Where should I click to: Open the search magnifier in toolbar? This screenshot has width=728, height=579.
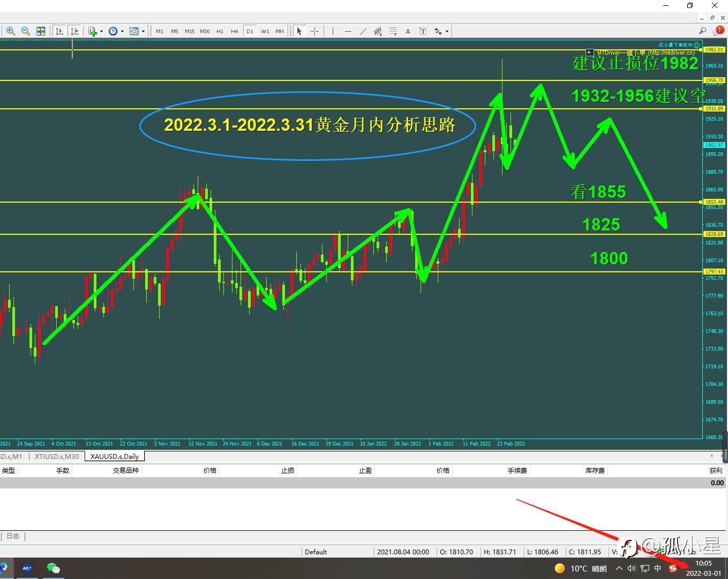pyautogui.click(x=702, y=31)
